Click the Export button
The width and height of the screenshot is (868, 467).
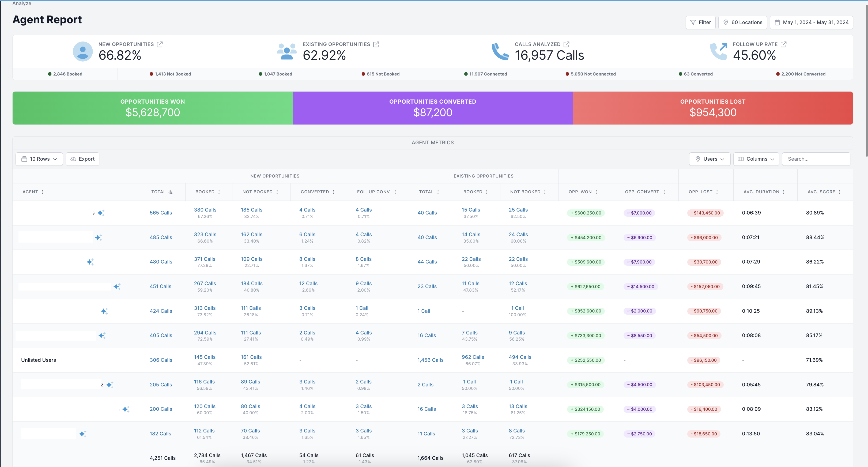point(82,159)
